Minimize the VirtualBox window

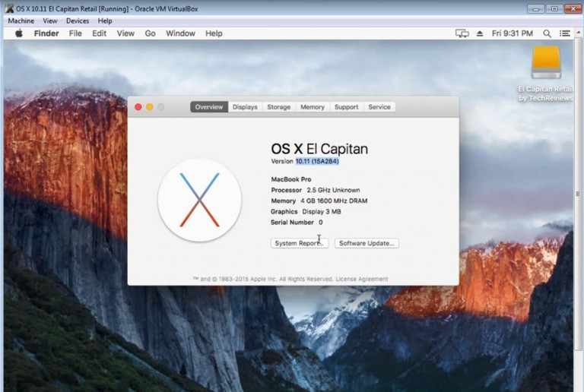click(x=535, y=8)
